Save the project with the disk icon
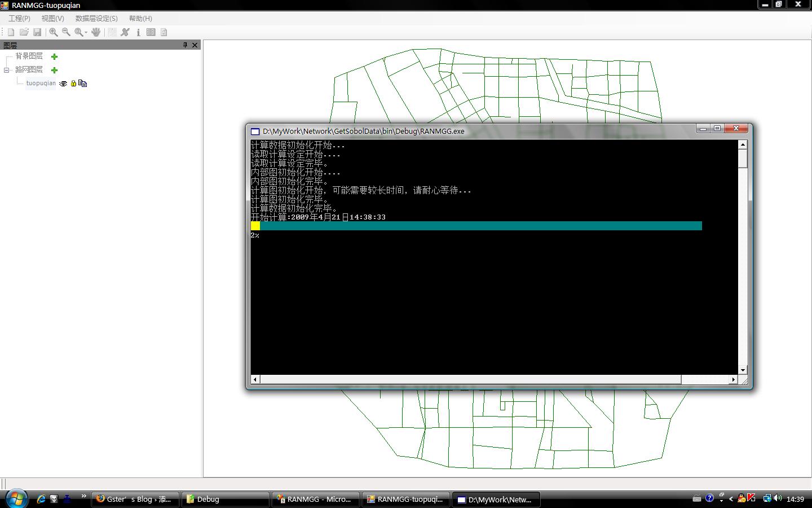 coord(38,32)
